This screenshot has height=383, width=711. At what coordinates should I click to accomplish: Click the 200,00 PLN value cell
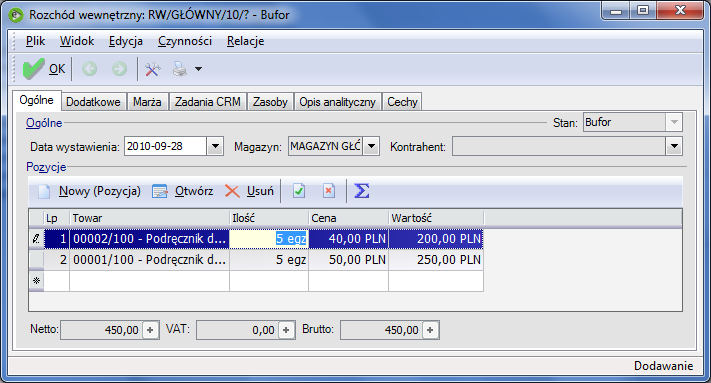[436, 239]
